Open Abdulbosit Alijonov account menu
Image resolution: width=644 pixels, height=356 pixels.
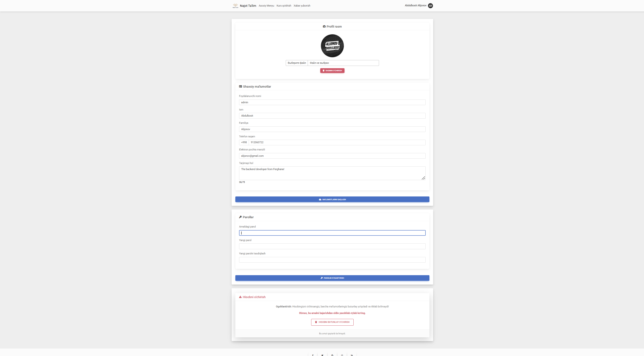(415, 5)
